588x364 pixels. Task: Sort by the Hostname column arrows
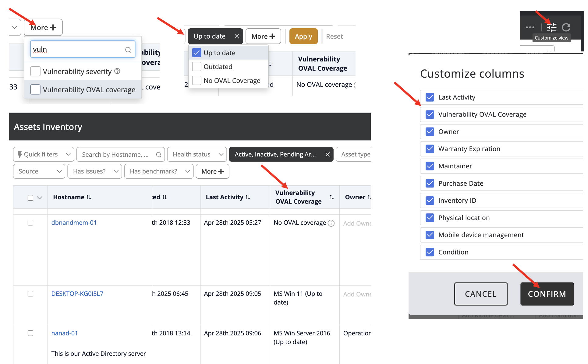[89, 197]
